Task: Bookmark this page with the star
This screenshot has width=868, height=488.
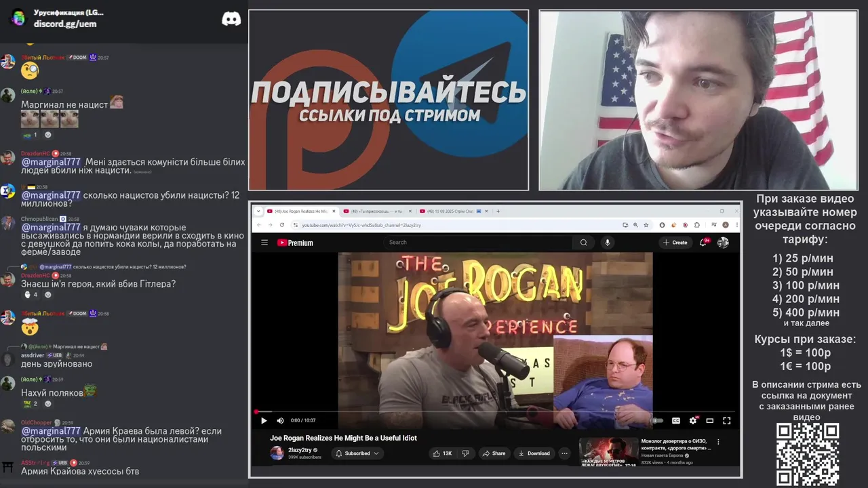Action: click(646, 225)
